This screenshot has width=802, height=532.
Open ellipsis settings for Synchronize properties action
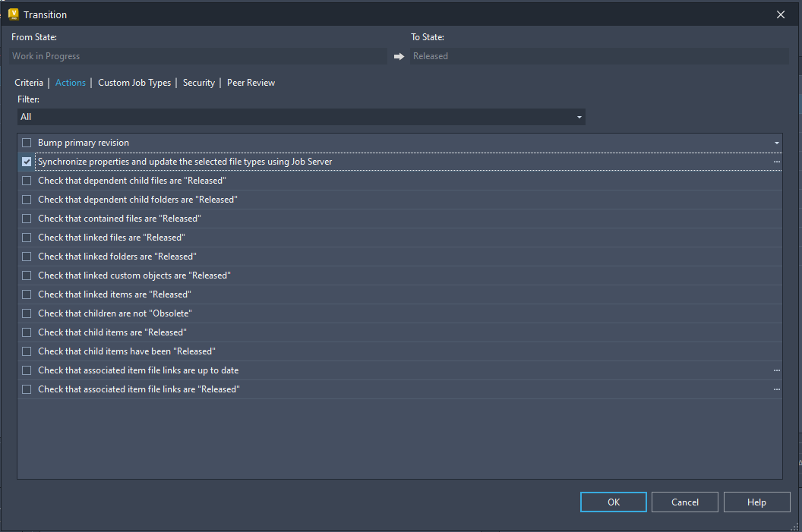(x=776, y=161)
